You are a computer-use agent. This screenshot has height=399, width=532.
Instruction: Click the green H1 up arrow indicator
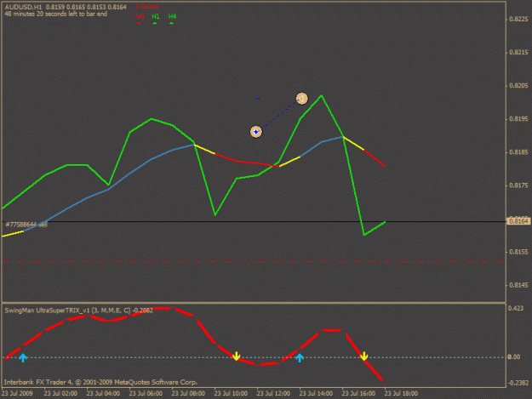click(155, 23)
